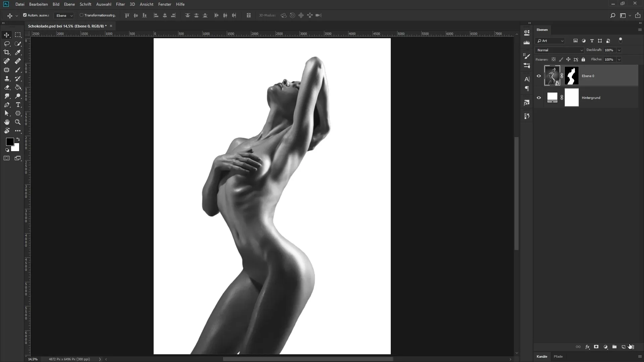Open the Art layer filter dropdown
This screenshot has width=644, height=362.
click(x=550, y=41)
